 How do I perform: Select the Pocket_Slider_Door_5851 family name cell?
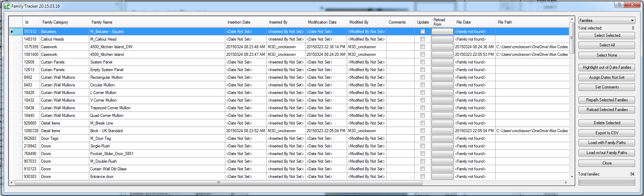coord(112,154)
